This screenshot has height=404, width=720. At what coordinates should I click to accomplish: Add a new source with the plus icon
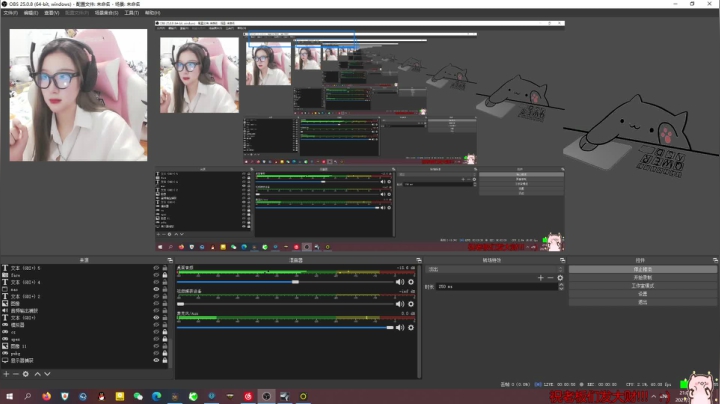(6, 374)
